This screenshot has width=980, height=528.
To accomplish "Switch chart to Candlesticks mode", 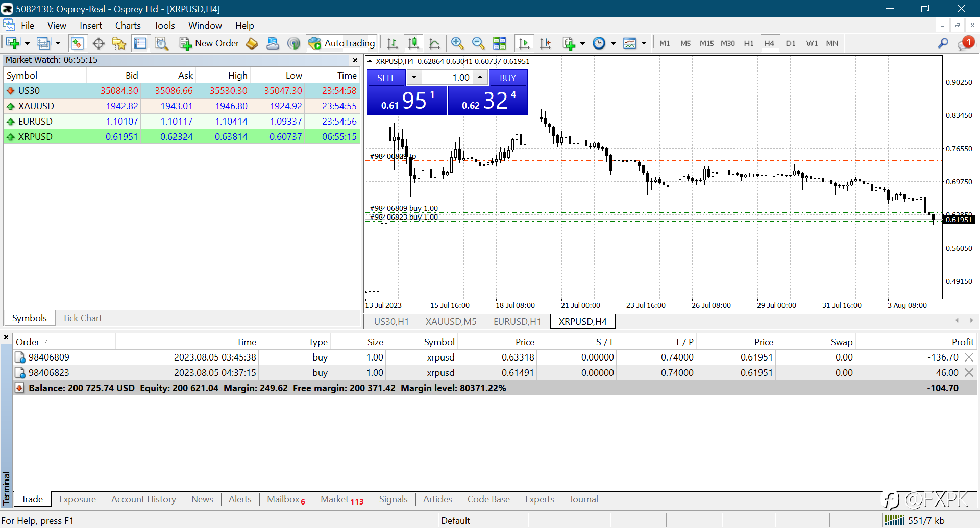I will pos(413,43).
